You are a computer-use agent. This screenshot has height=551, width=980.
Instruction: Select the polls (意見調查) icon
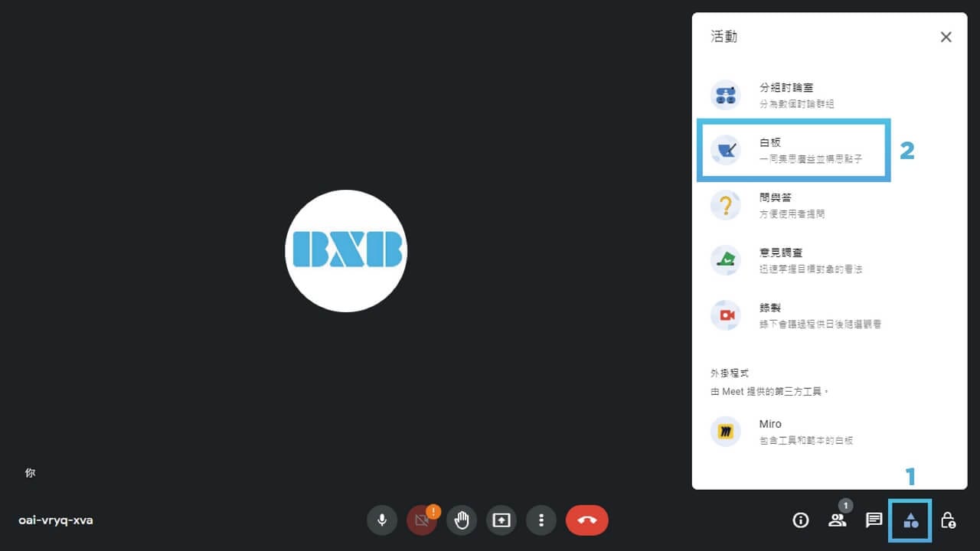click(726, 260)
